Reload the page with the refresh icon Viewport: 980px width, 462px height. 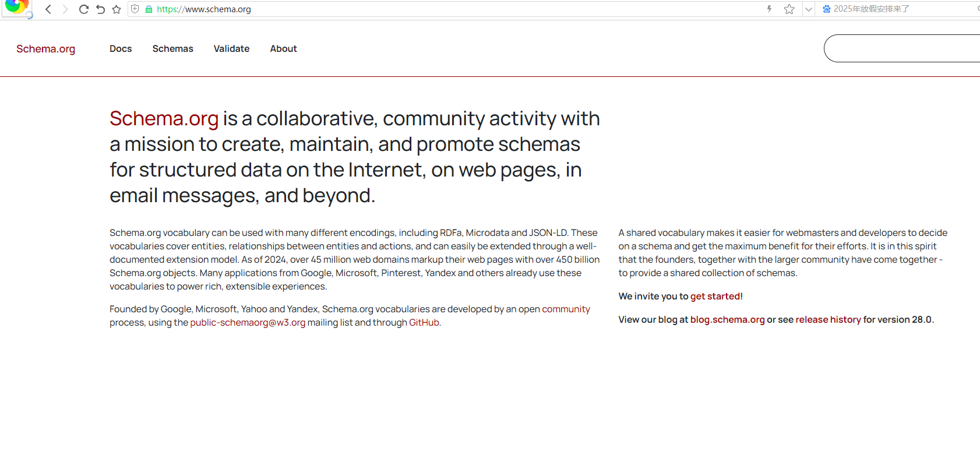[83, 9]
